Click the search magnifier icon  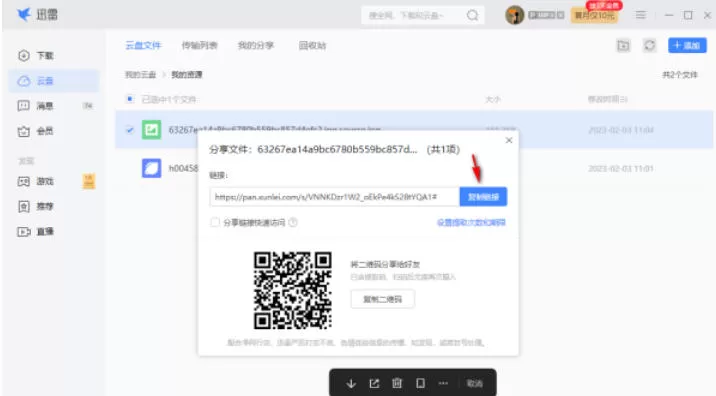(x=473, y=16)
